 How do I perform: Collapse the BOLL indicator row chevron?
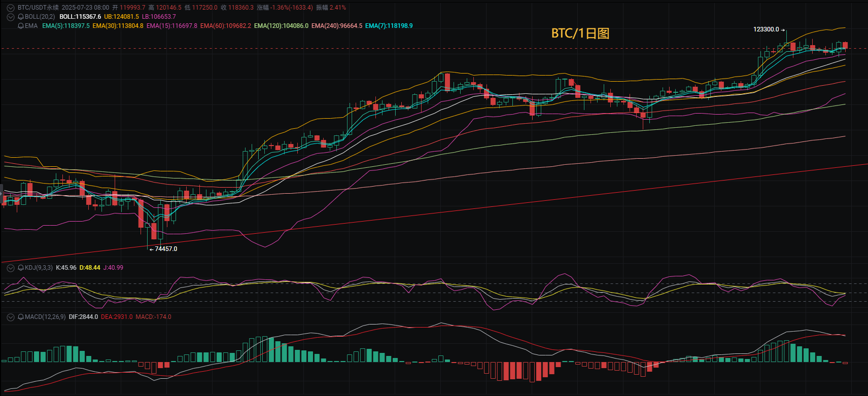pos(10,17)
